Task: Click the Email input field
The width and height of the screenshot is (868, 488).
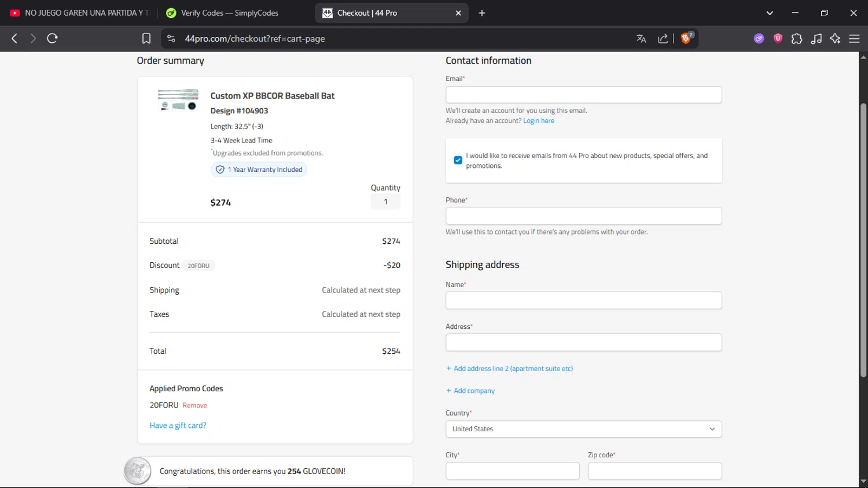Action: coord(583,95)
